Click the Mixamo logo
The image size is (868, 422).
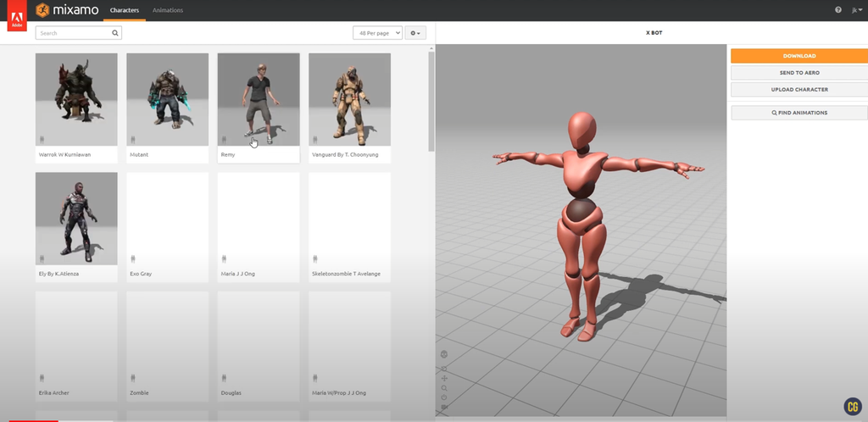(x=66, y=10)
